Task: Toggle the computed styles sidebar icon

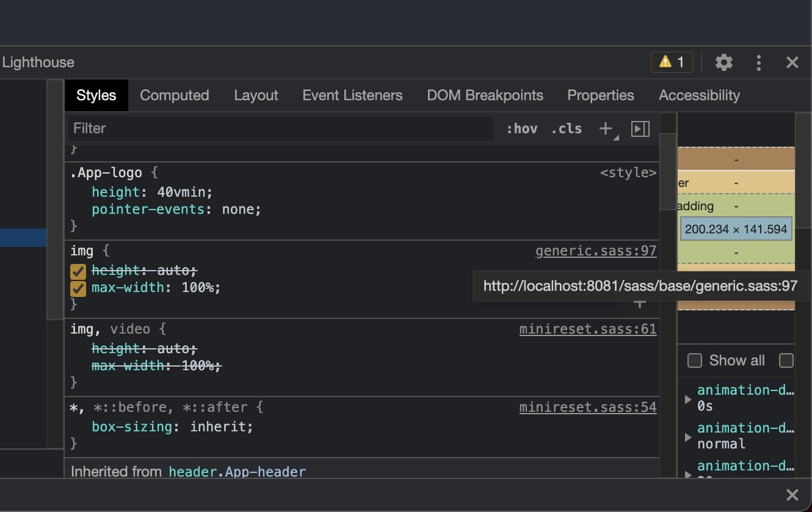Action: point(640,128)
